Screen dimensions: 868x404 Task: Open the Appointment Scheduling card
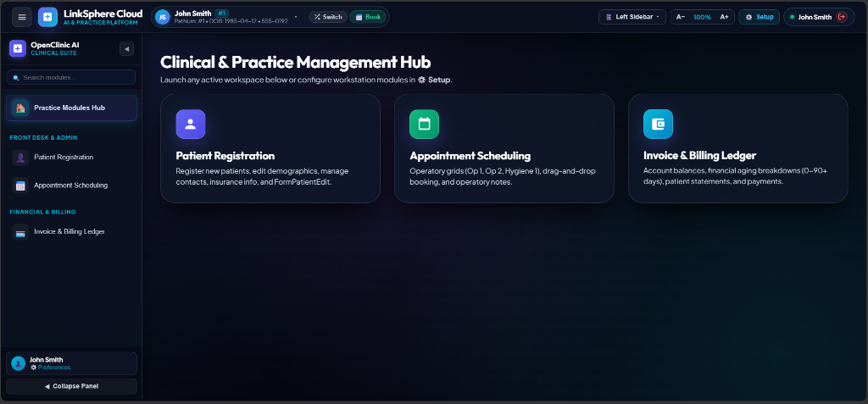click(x=504, y=148)
